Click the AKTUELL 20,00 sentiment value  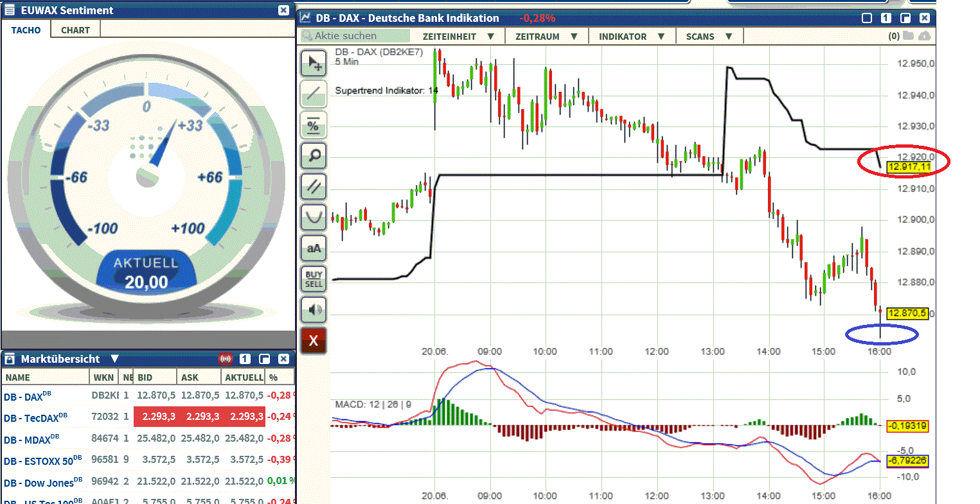(x=147, y=282)
